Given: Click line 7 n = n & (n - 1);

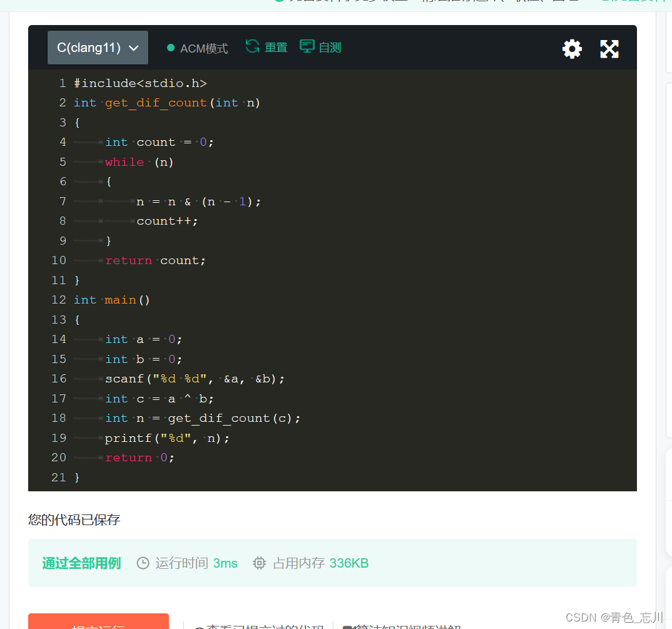Looking at the screenshot, I should (x=198, y=202).
